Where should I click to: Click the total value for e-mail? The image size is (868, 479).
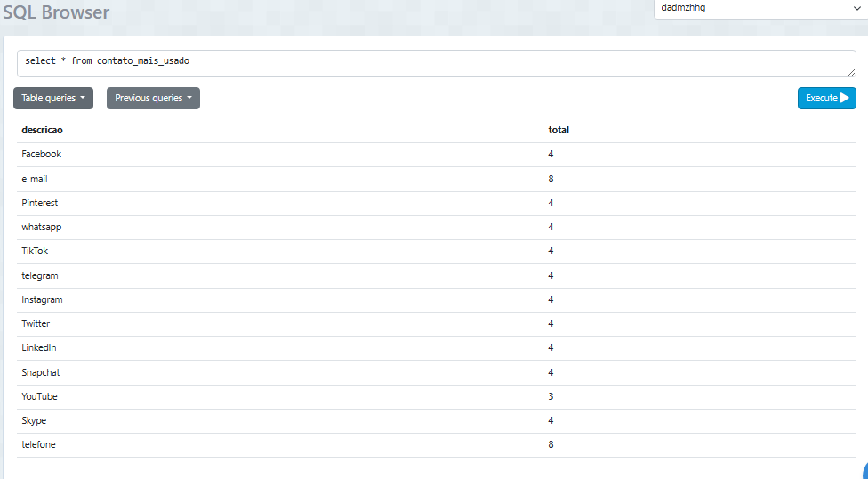coord(551,179)
